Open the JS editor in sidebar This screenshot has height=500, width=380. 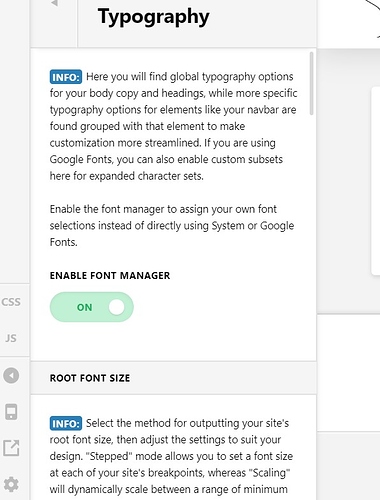click(x=11, y=338)
